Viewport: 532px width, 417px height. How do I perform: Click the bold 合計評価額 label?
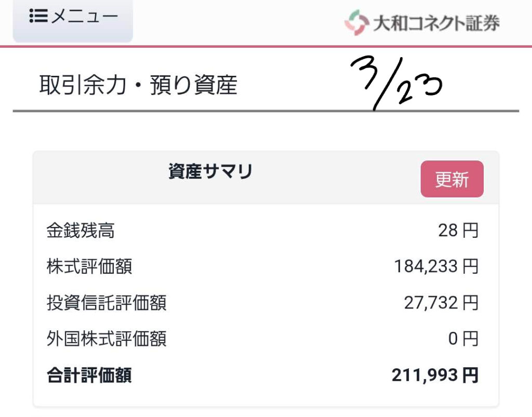[89, 375]
